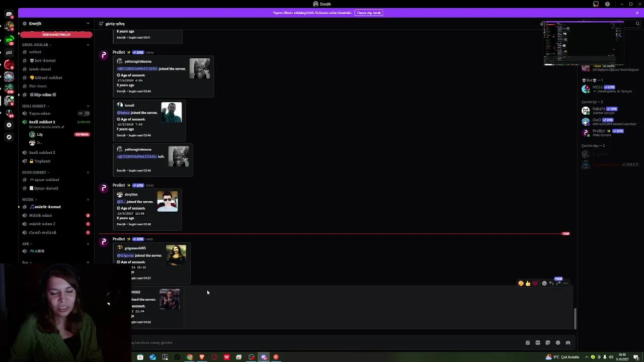Open Brave browser from the taskbar
This screenshot has height=362, width=644.
tap(202, 357)
